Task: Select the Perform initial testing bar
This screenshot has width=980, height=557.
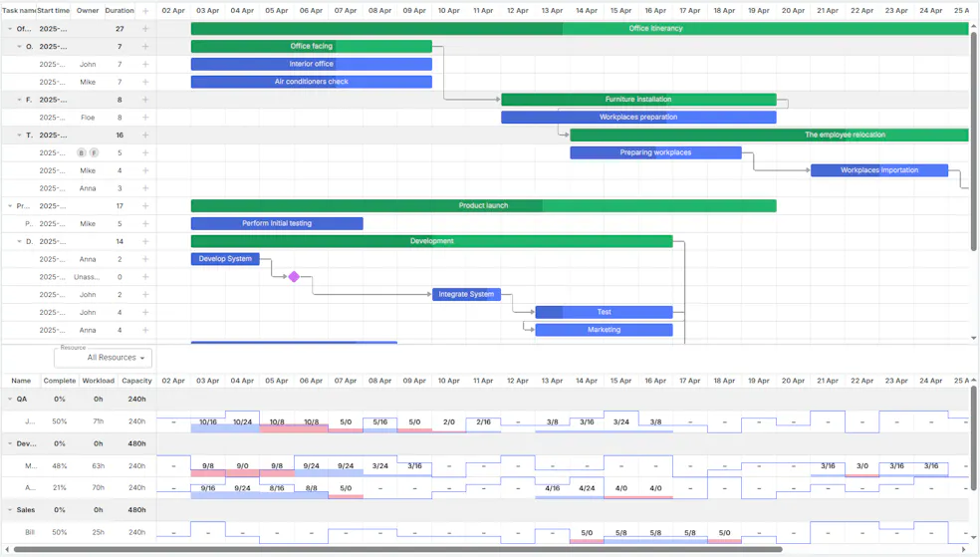Action: click(277, 223)
